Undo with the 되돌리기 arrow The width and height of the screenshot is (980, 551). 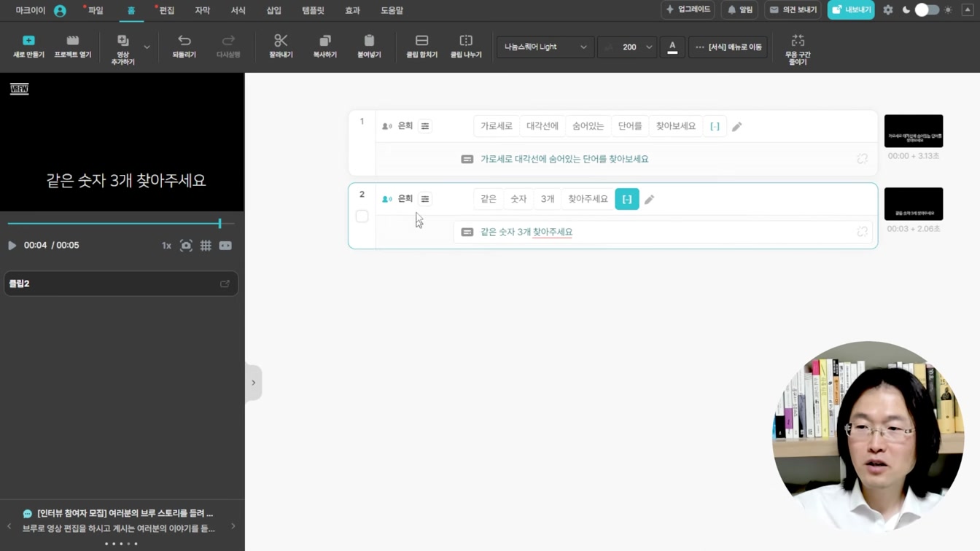(184, 41)
